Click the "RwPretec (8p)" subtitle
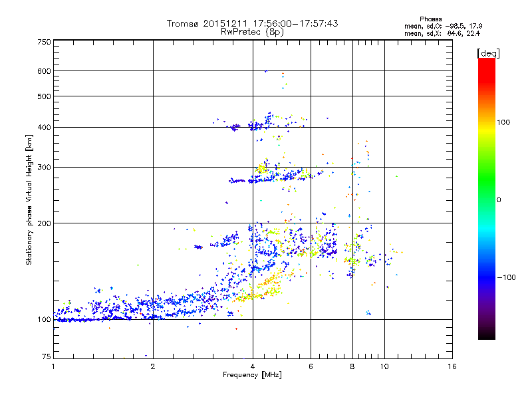Screen dimensions: 532x399 (x=252, y=32)
